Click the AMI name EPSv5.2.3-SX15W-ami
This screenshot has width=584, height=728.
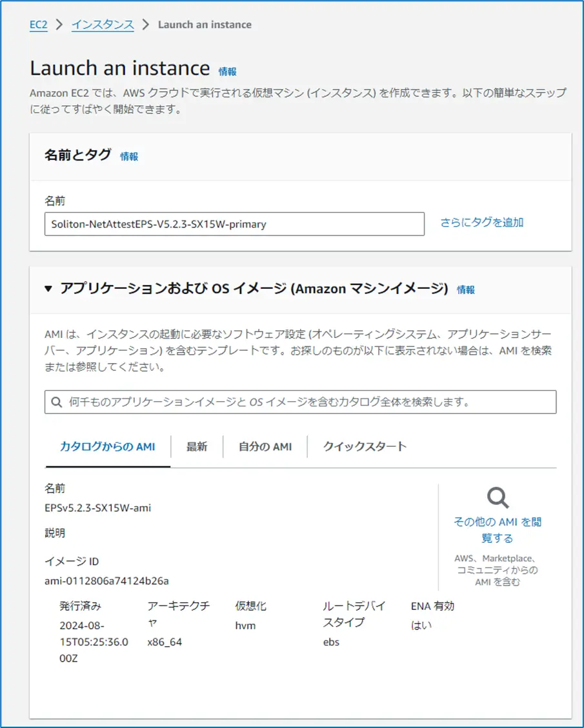click(97, 508)
